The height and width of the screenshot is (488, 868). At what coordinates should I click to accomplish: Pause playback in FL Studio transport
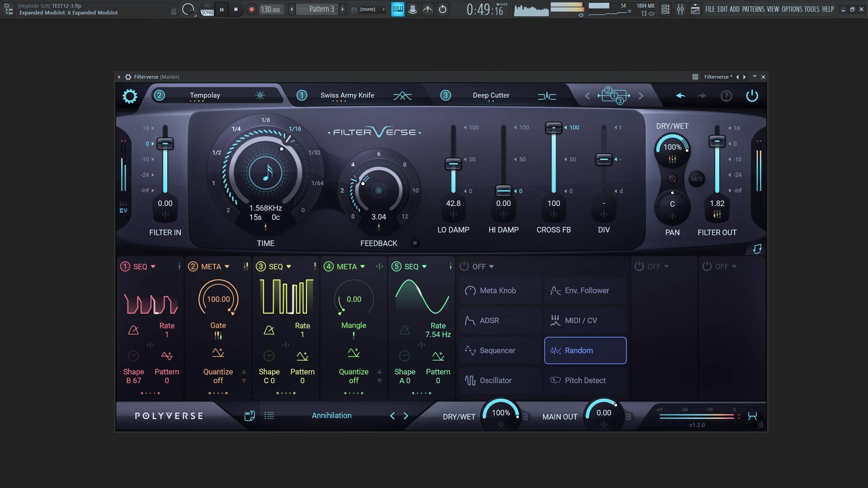pyautogui.click(x=222, y=9)
